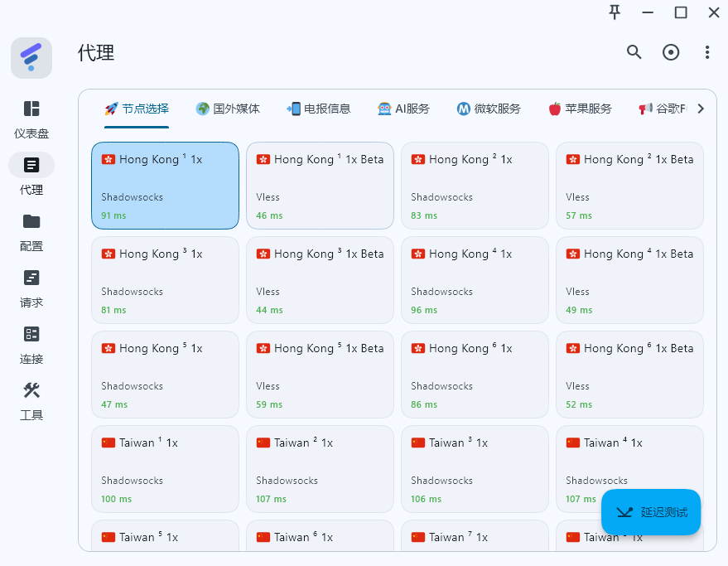728x566 pixels.
Task: Pin the window with pin icon
Action: pos(615,12)
